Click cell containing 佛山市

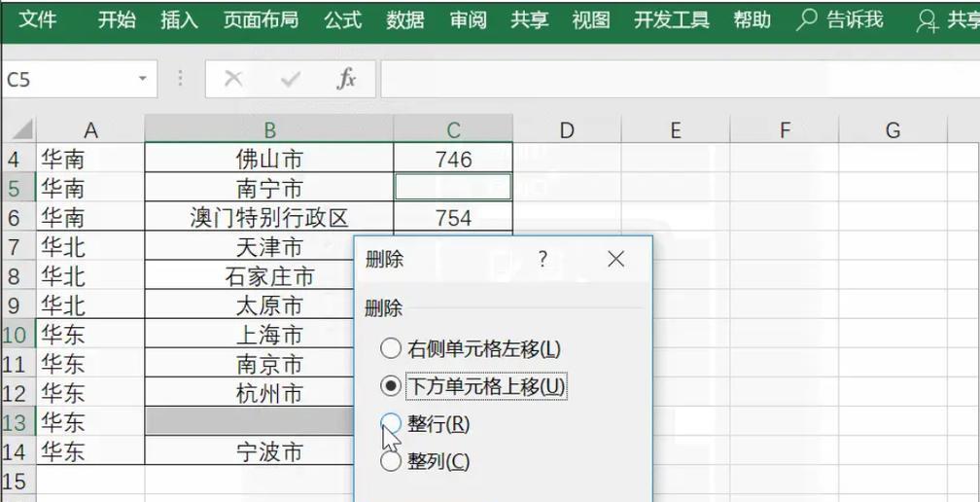point(269,160)
